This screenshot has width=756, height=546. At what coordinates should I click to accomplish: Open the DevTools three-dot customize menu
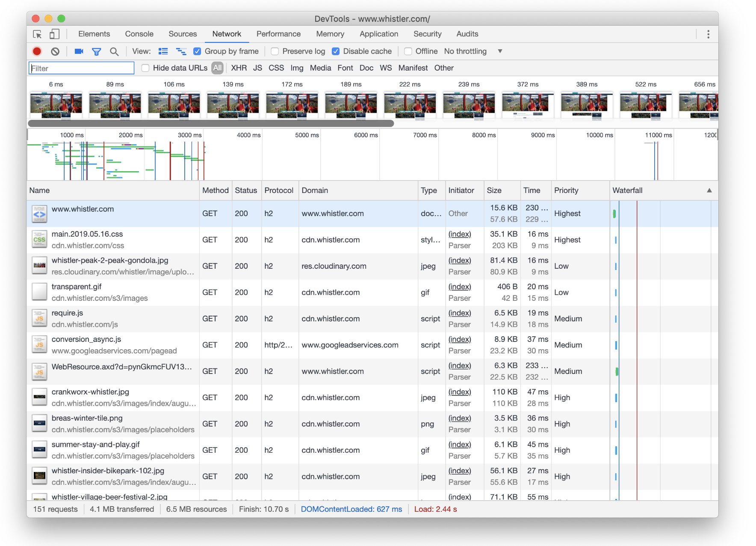click(708, 34)
